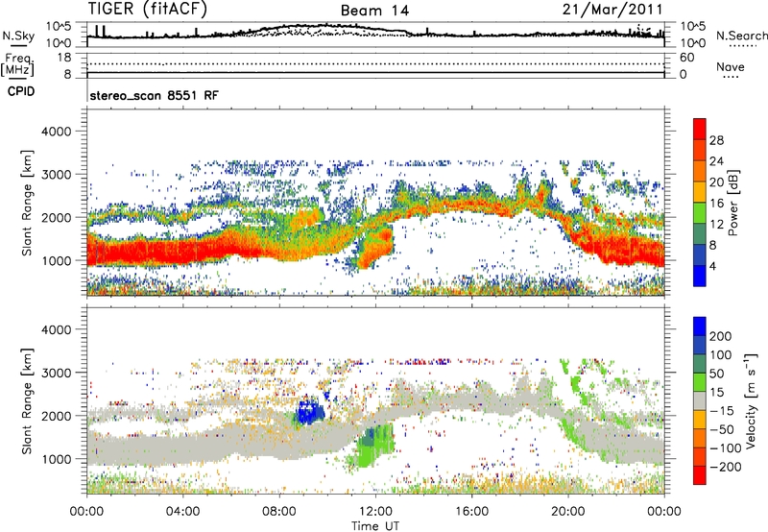This screenshot has height=532, width=768.
Task: Click the velocity panel Slant Range [km] label
Action: pos(27,400)
